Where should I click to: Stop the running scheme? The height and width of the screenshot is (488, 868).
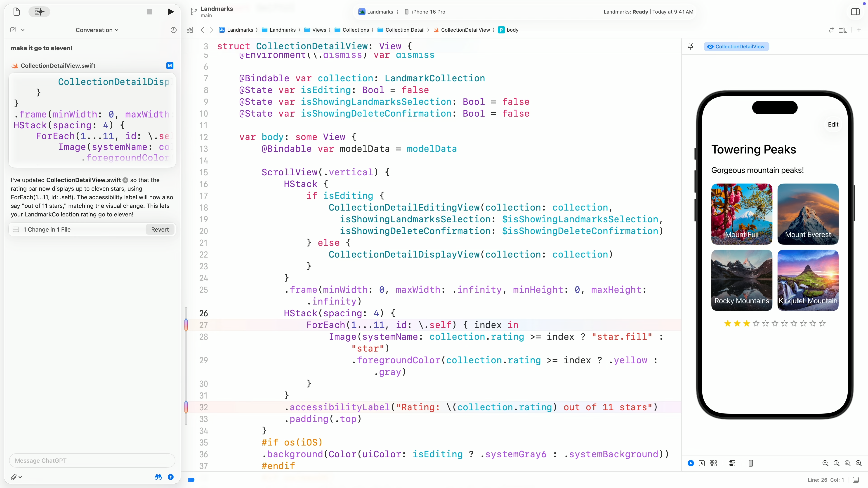(x=150, y=12)
